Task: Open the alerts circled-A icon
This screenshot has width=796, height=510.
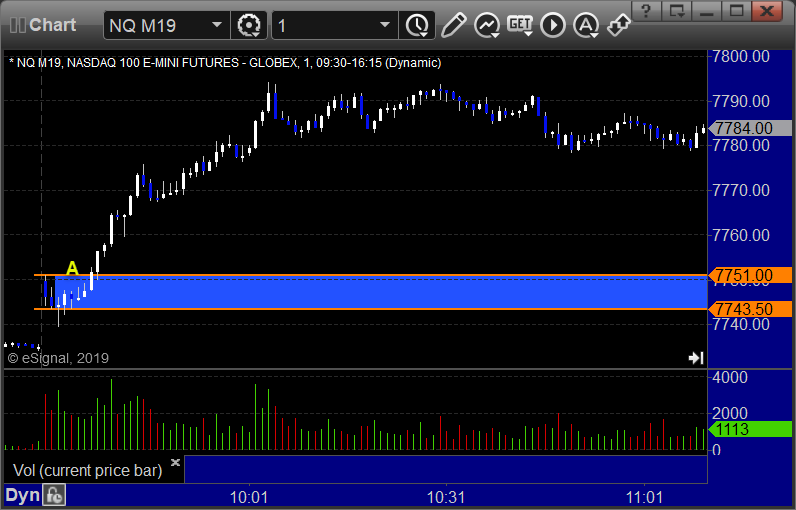Action: tap(586, 25)
